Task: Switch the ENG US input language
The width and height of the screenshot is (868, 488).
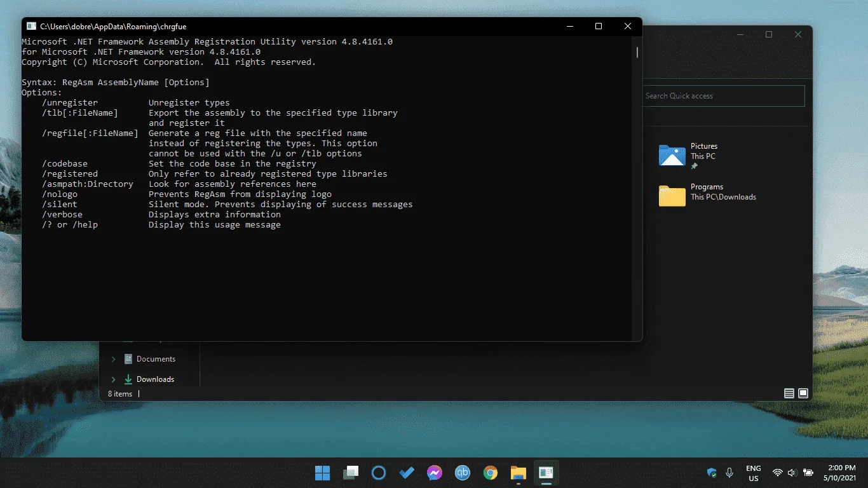Action: coord(753,473)
